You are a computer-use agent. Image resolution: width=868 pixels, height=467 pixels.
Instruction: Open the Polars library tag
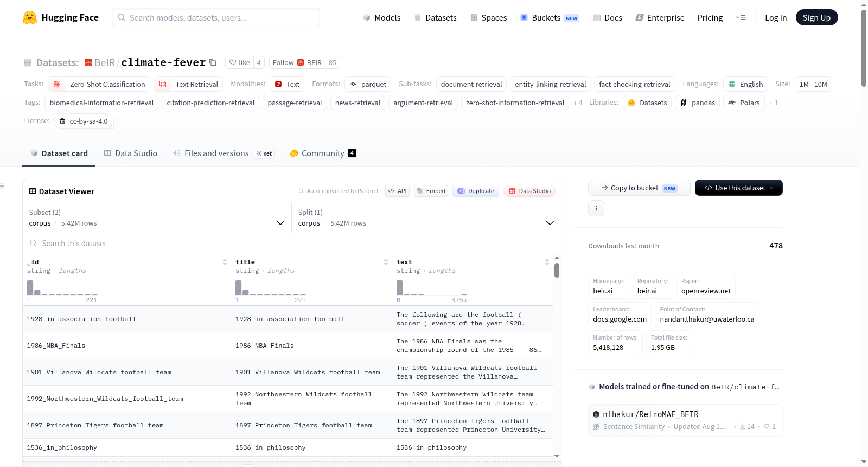tap(744, 103)
